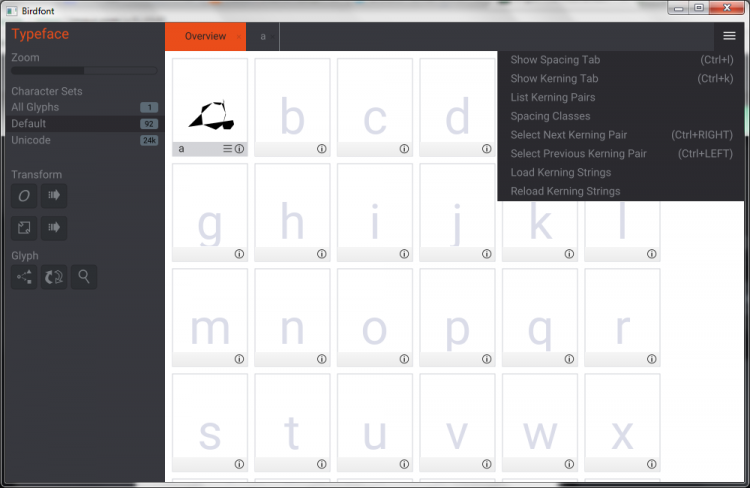The width and height of the screenshot is (750, 488).
Task: Show info for glyph b
Action: (321, 149)
